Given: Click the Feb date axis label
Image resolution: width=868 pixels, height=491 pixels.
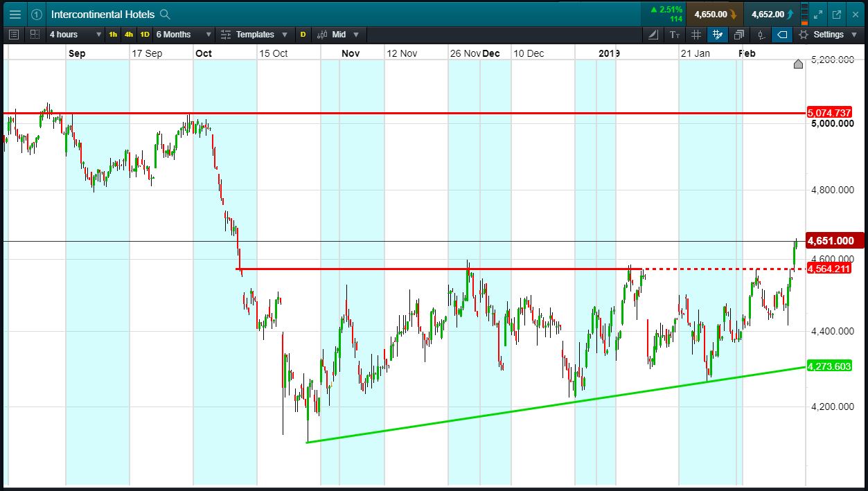Looking at the screenshot, I should coord(748,53).
